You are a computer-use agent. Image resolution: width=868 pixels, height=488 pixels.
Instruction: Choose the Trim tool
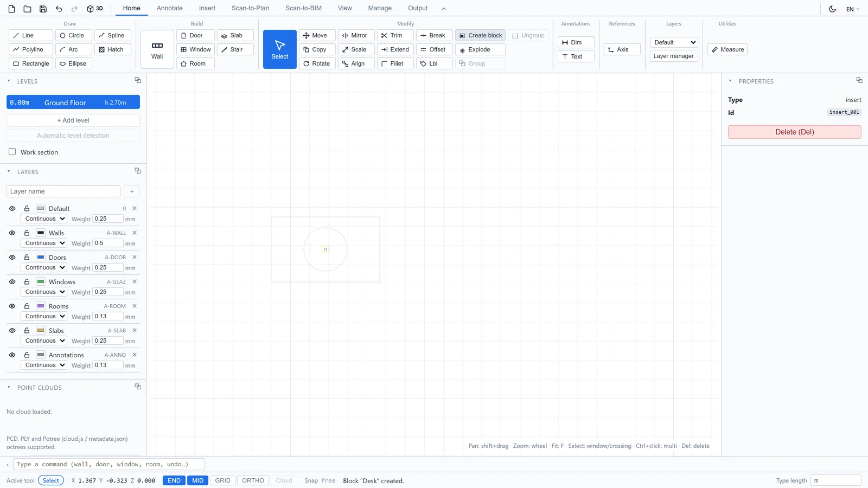(x=395, y=35)
